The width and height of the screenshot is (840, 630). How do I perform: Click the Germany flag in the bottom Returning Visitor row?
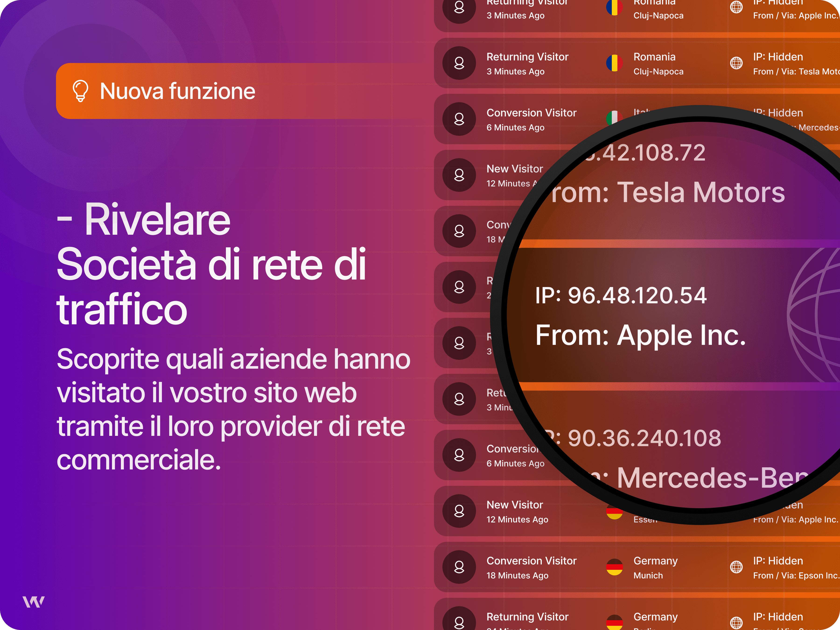point(614,622)
